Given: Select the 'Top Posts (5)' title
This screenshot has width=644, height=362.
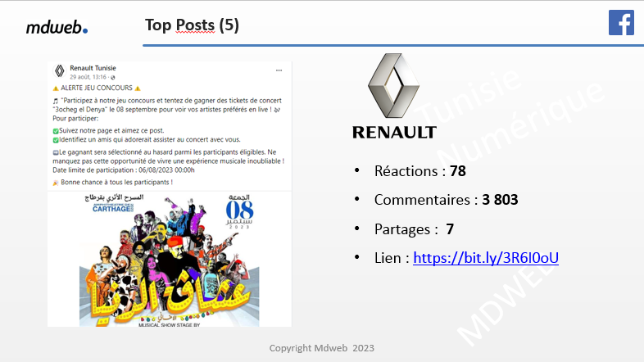Looking at the screenshot, I should click(192, 25).
